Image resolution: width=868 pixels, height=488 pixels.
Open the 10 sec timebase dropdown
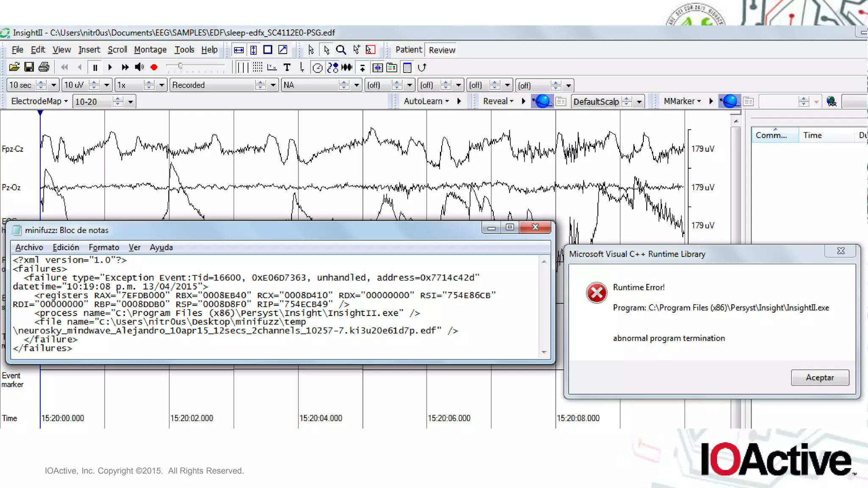[x=53, y=85]
